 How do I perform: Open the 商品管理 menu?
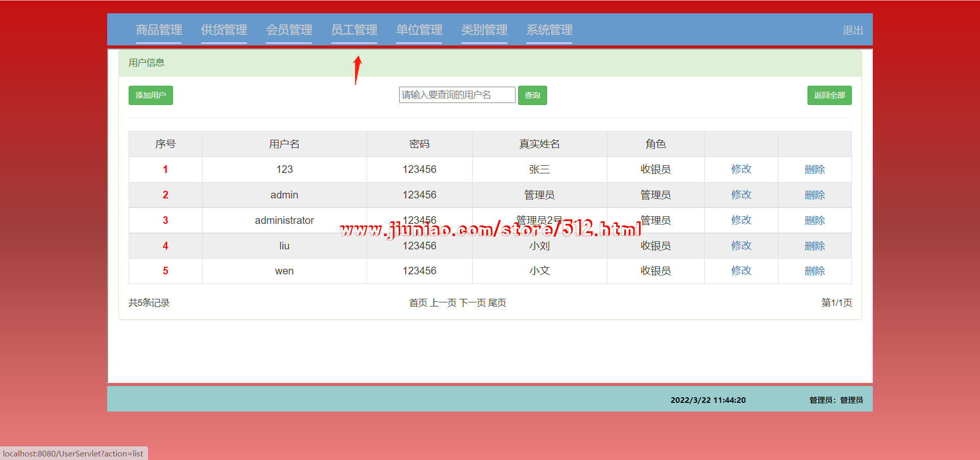coord(159,30)
